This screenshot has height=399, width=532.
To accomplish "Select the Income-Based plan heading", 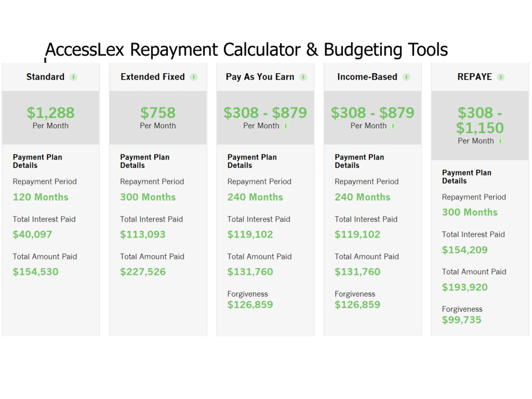I will point(367,77).
